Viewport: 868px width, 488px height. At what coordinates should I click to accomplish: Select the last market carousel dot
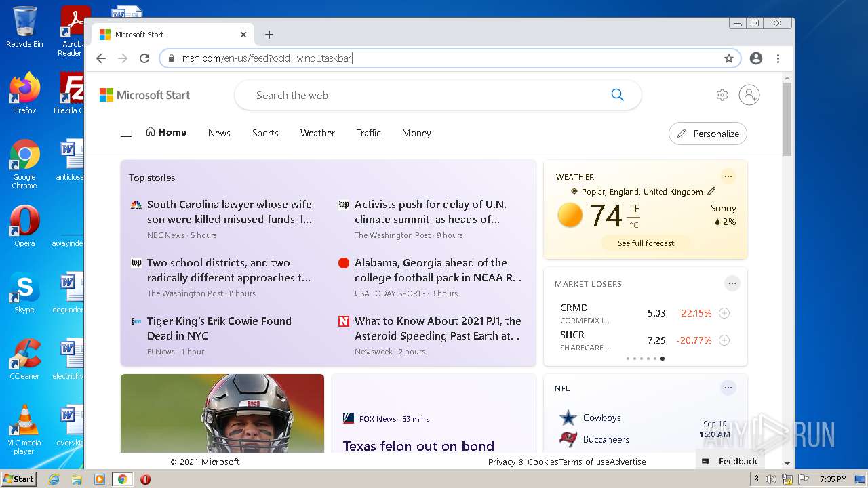(x=663, y=359)
